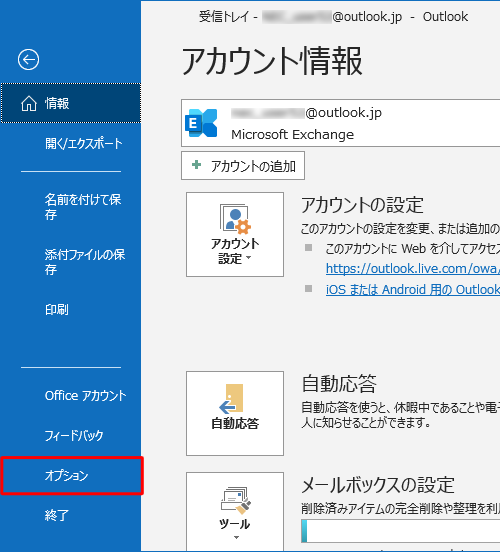Open the 印刷 menu item
Image resolution: width=500 pixels, height=552 pixels.
57,309
